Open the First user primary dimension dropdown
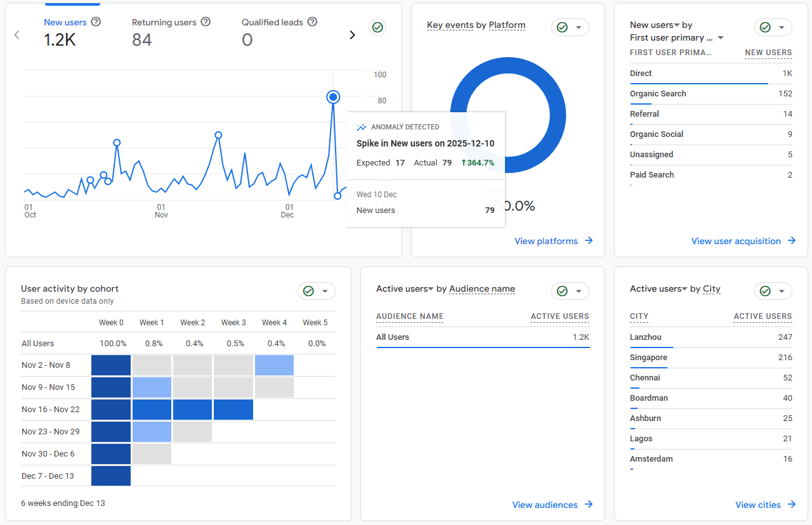This screenshot has width=812, height=525. pyautogui.click(x=719, y=37)
